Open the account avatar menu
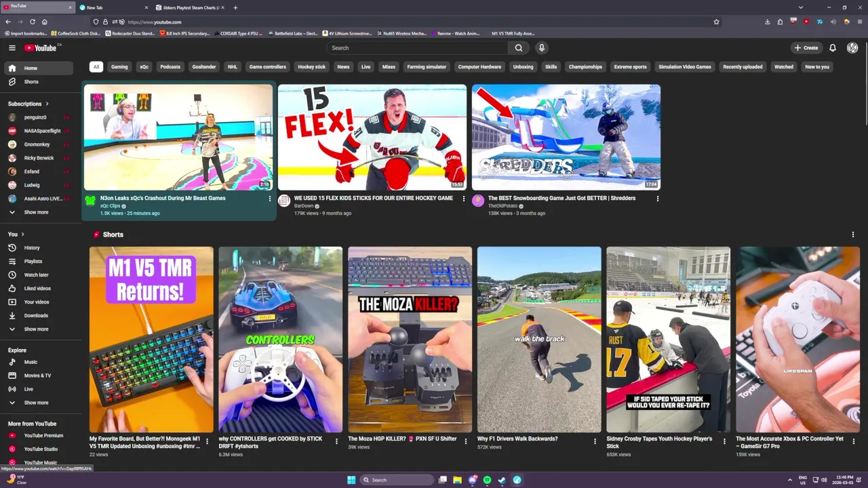 coord(852,47)
